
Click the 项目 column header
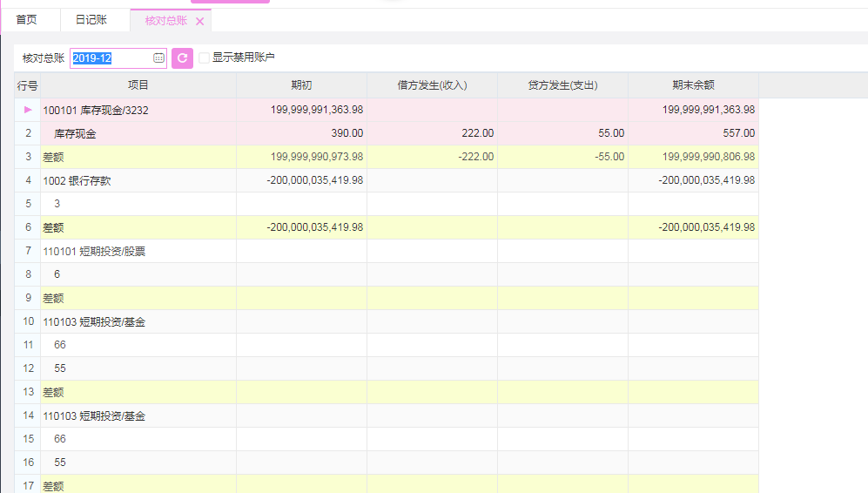click(138, 85)
